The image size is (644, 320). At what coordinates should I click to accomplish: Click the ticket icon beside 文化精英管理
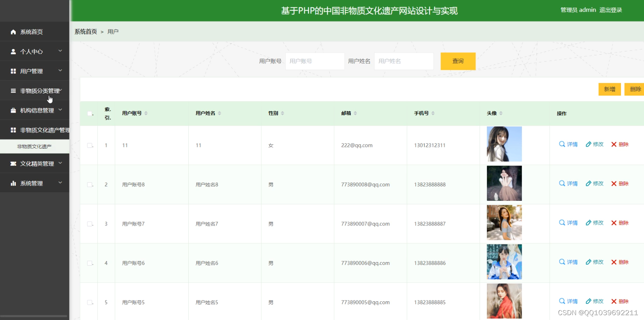(x=13, y=164)
